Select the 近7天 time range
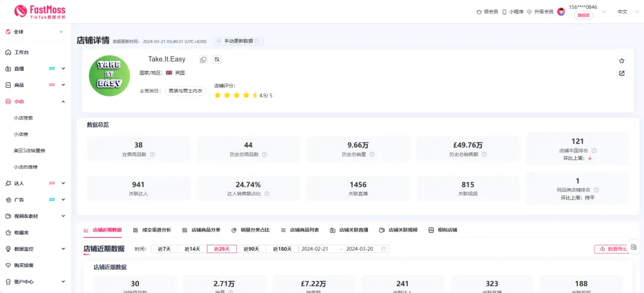 click(165, 249)
